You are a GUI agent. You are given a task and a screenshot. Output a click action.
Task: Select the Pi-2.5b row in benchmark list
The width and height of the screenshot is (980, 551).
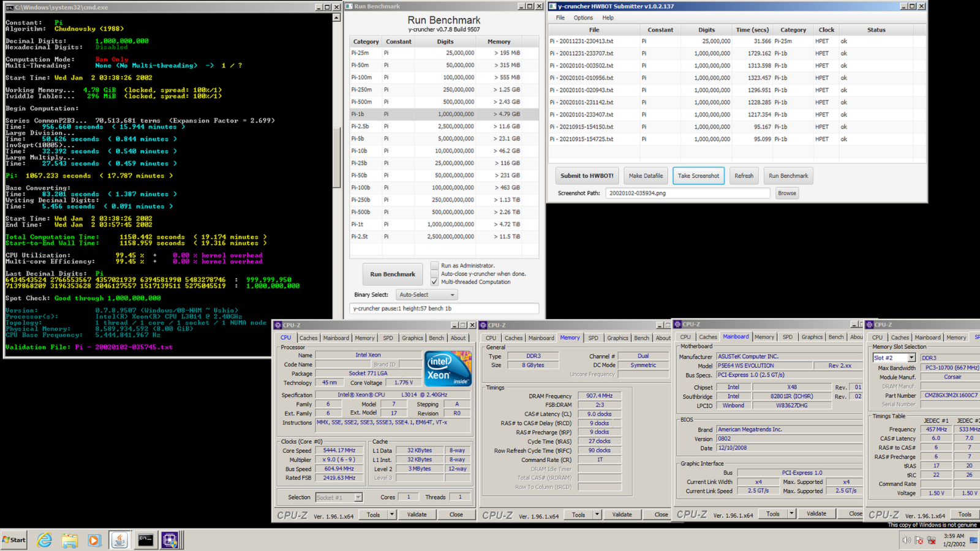pos(444,126)
